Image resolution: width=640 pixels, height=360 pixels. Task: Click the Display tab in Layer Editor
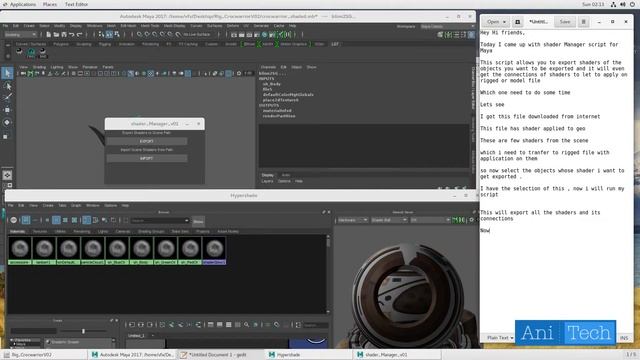(x=268, y=175)
